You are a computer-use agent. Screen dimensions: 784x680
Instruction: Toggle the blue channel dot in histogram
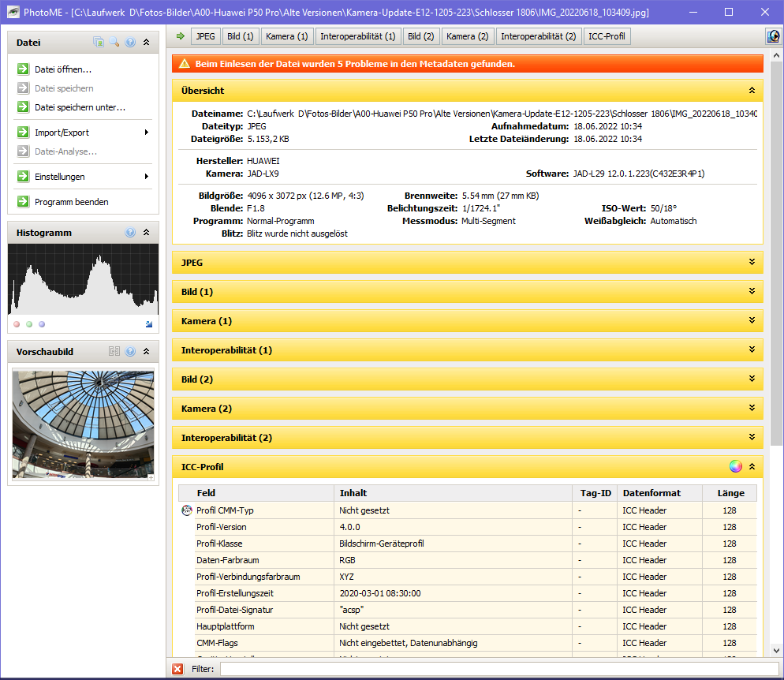click(42, 324)
